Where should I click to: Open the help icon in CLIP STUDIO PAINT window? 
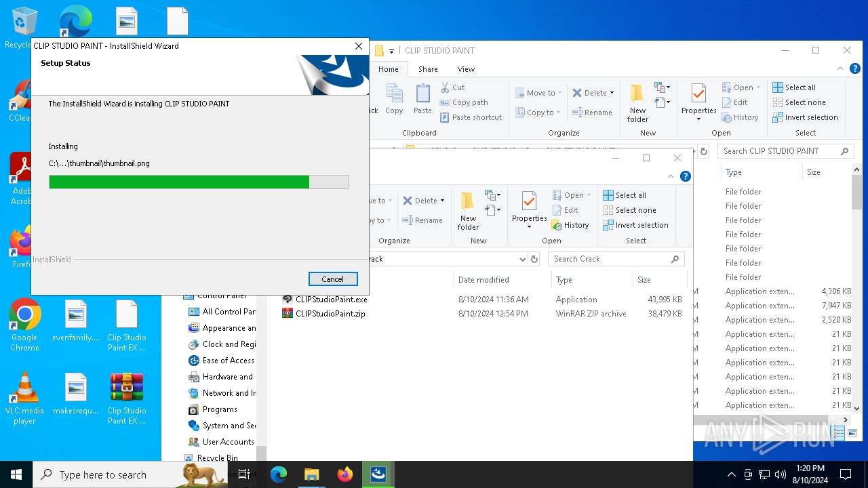[855, 68]
